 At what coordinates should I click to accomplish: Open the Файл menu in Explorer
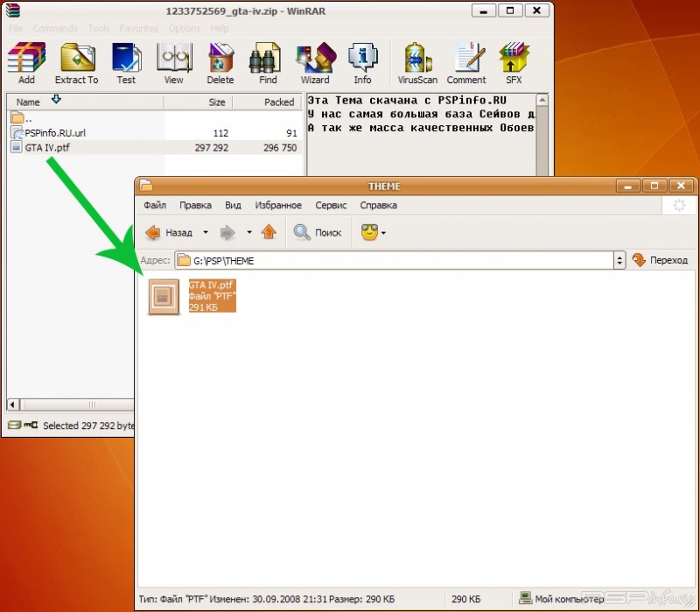[155, 205]
